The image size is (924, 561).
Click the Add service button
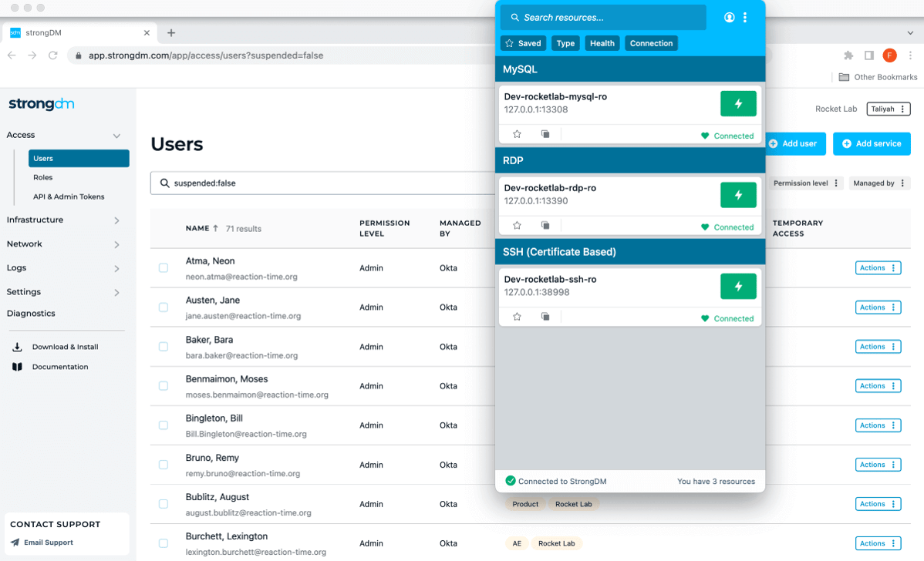(x=872, y=143)
